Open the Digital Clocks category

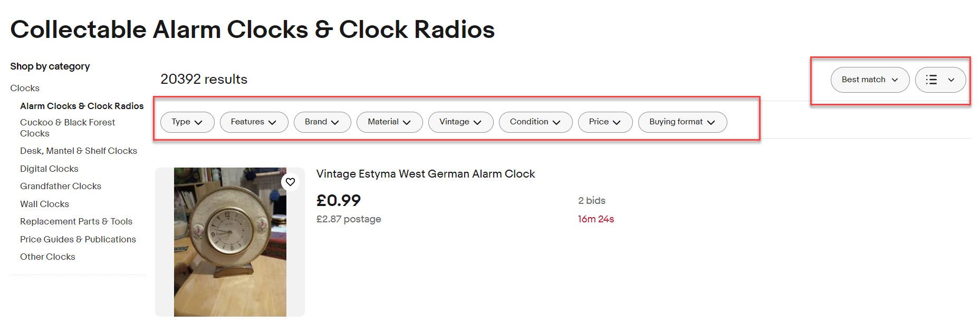tap(49, 169)
